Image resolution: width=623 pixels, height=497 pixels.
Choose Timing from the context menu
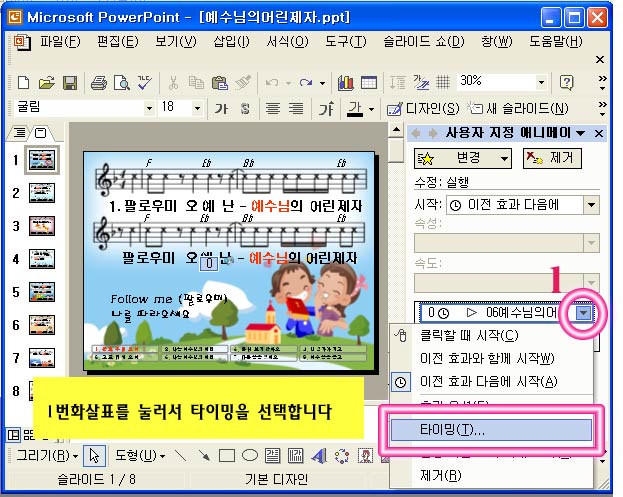pos(491,430)
